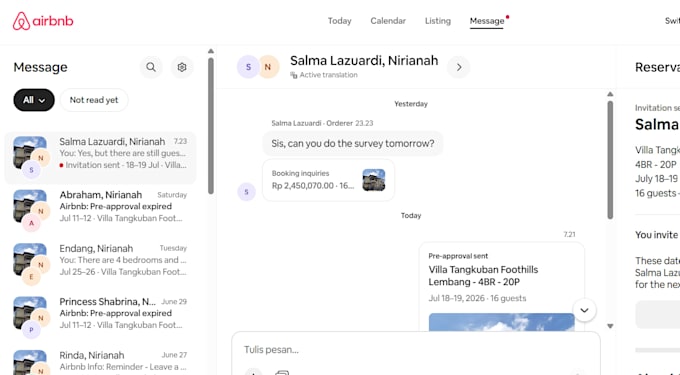Screen dimensions: 680x375
Task: Expand the All filter dropdown
Action: 34,100
